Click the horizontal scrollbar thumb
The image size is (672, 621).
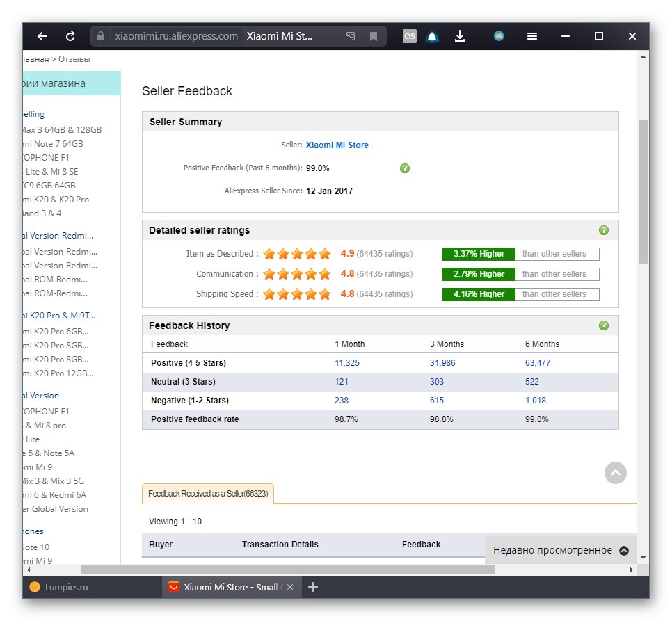287,570
